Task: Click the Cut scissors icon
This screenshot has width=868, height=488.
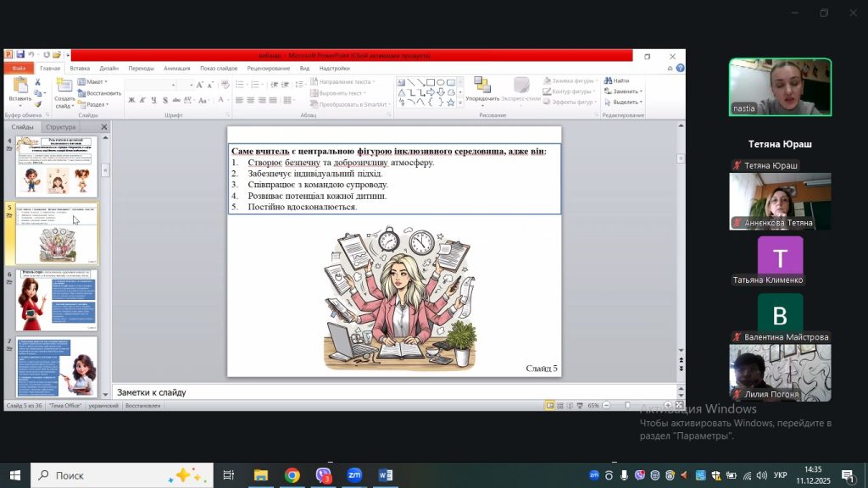Action: 37,82
